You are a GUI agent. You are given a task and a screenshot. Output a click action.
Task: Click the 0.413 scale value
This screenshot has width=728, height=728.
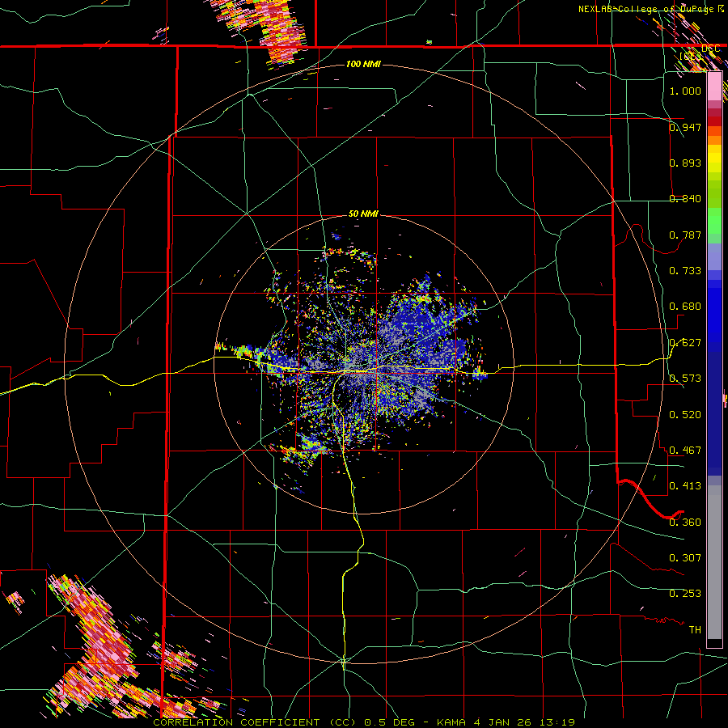point(685,486)
